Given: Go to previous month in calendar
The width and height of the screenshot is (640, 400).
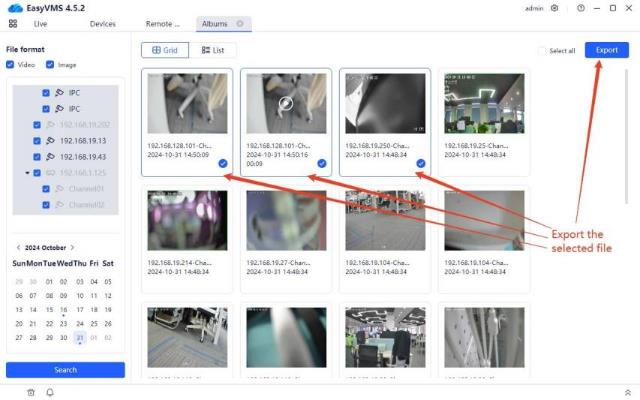Looking at the screenshot, I should click(x=18, y=247).
